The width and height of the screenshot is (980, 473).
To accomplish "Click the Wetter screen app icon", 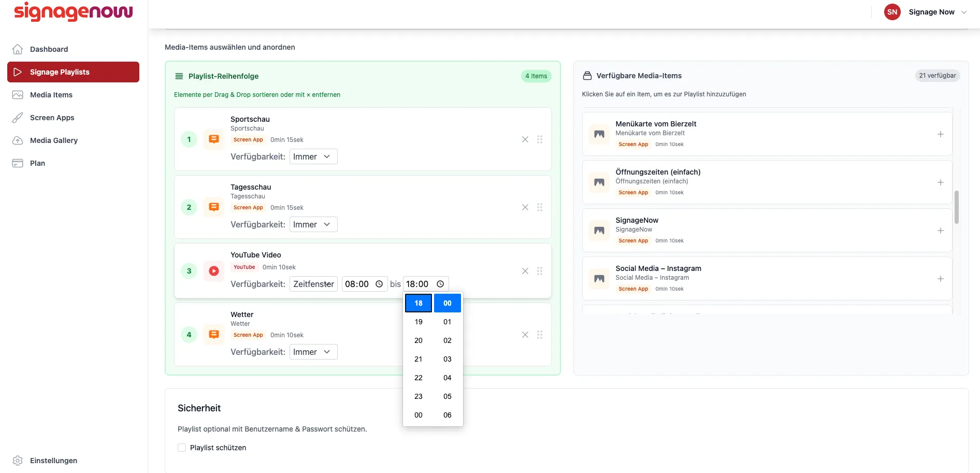I will [x=214, y=335].
